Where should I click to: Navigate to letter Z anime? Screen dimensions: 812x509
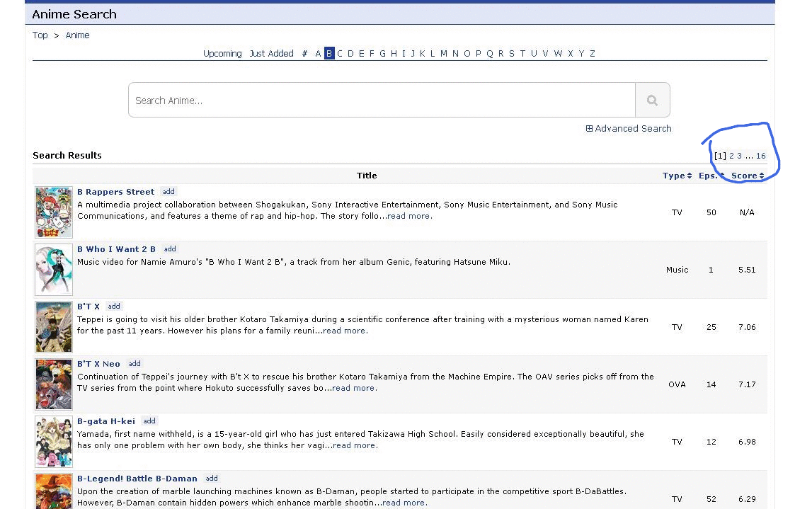(x=592, y=53)
